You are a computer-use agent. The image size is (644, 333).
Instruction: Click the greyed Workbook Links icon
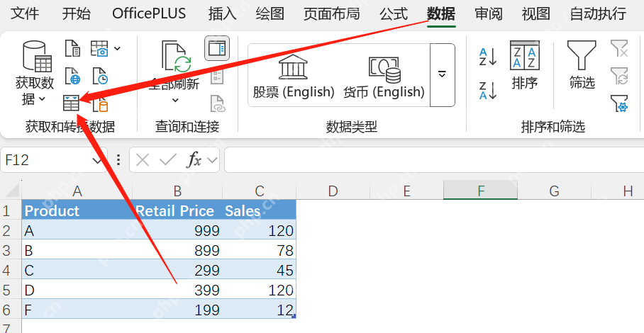tap(217, 103)
